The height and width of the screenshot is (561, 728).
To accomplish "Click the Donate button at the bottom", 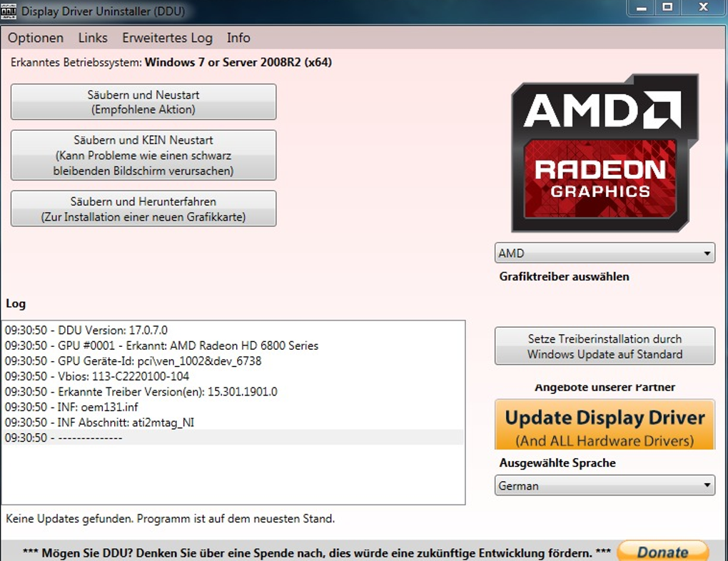I will (x=663, y=550).
